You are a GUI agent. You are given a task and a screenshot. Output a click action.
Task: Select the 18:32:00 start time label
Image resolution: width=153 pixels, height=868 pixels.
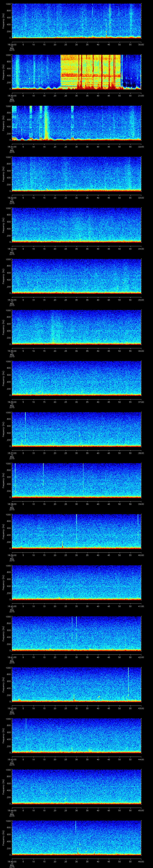point(12,198)
